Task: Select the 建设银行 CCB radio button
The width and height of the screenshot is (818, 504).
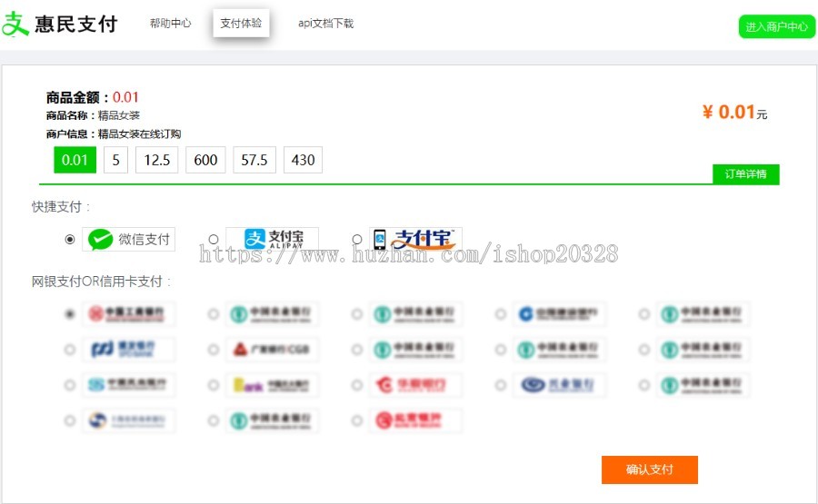Action: click(500, 314)
